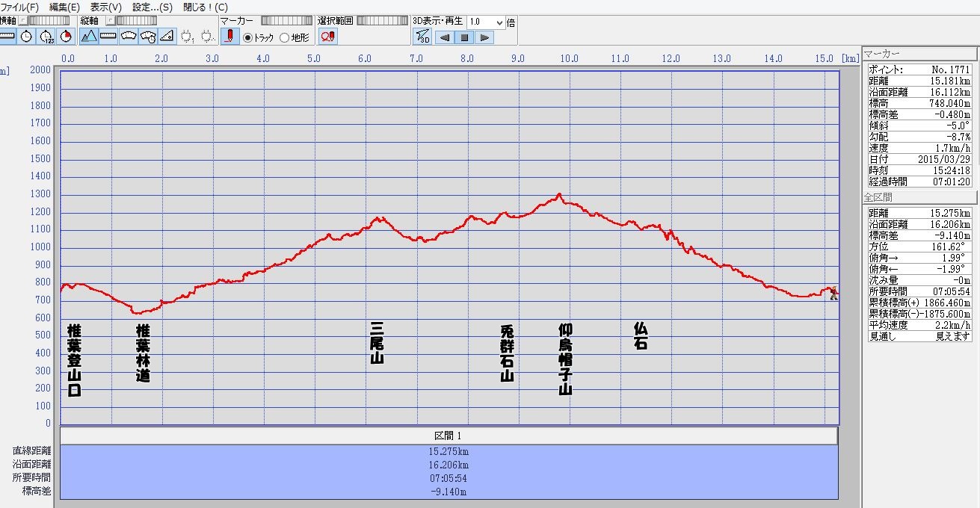Select the トラック radio button
This screenshot has height=508, width=980.
coord(248,38)
